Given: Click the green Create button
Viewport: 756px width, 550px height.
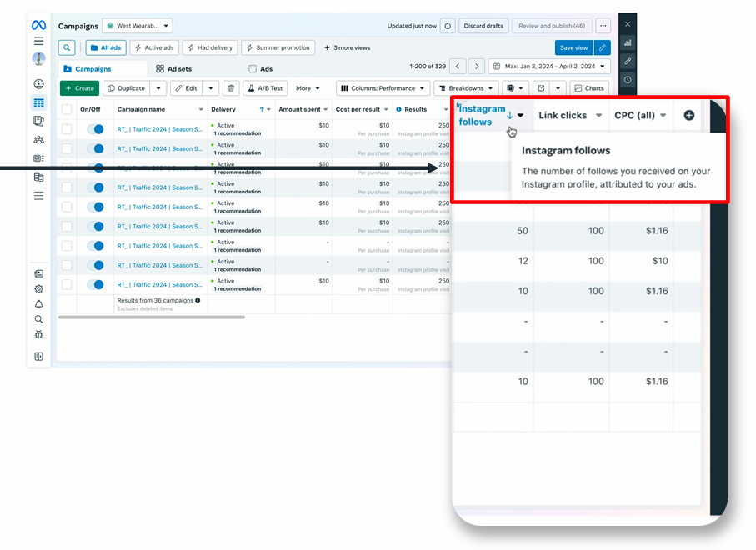Looking at the screenshot, I should pyautogui.click(x=79, y=88).
